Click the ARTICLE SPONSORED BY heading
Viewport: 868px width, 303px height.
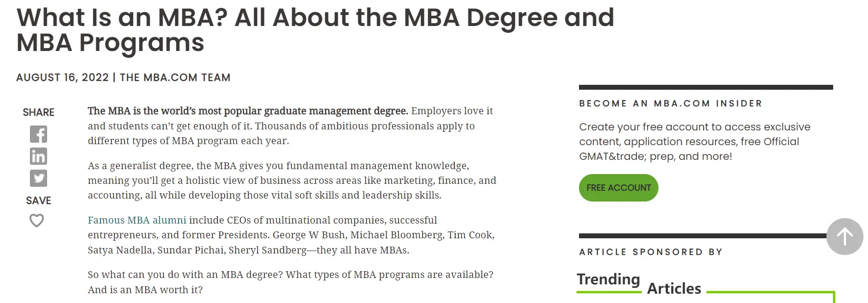(650, 252)
